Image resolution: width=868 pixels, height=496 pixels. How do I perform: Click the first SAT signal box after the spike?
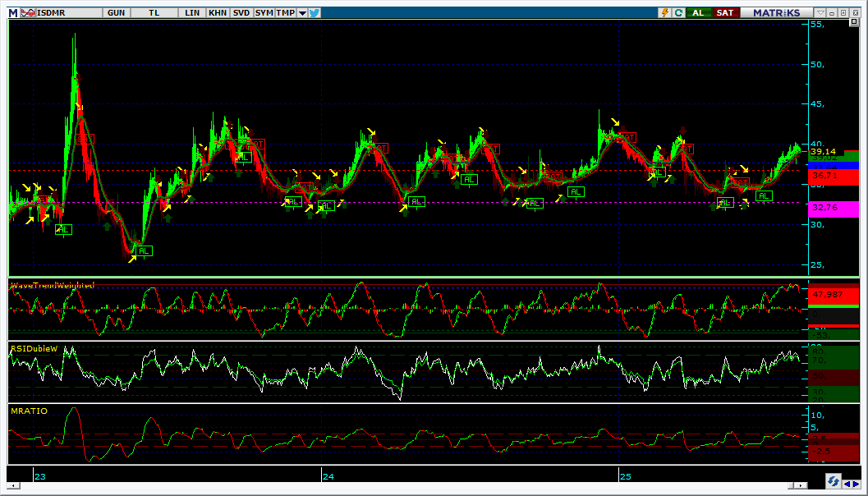click(x=85, y=139)
